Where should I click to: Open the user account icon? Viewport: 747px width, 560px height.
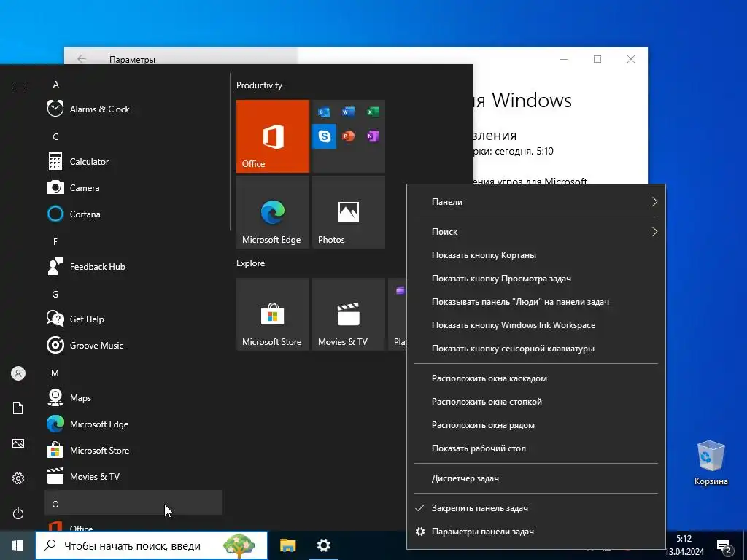click(x=18, y=373)
